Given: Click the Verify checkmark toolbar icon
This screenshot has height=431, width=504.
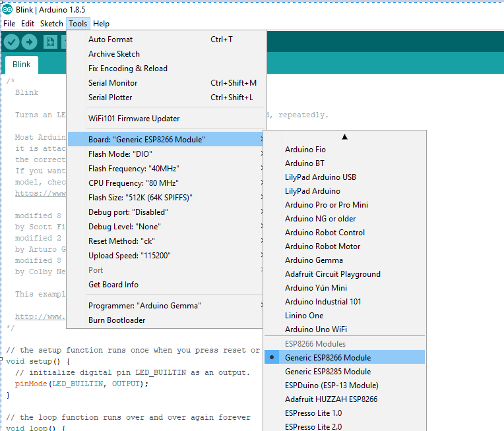Looking at the screenshot, I should click(12, 42).
